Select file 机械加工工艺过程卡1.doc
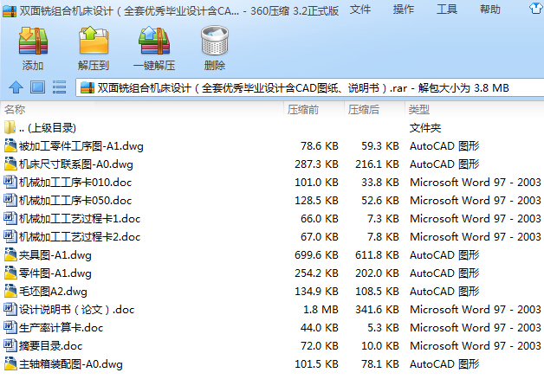This screenshot has height=392, width=544. click(272, 218)
